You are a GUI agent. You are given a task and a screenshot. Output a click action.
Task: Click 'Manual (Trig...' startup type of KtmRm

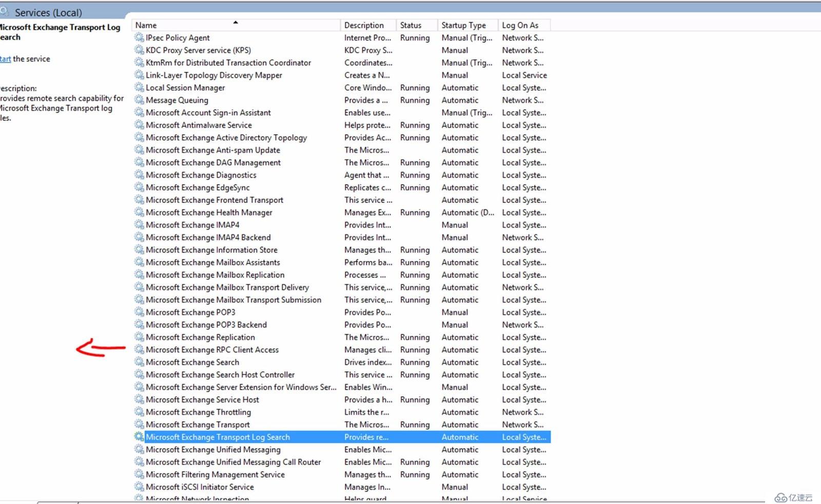pyautogui.click(x=467, y=63)
